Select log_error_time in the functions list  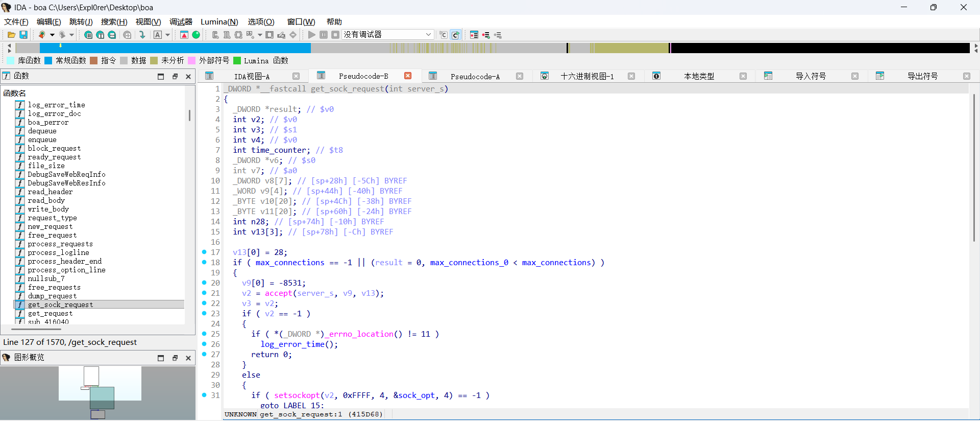(56, 105)
